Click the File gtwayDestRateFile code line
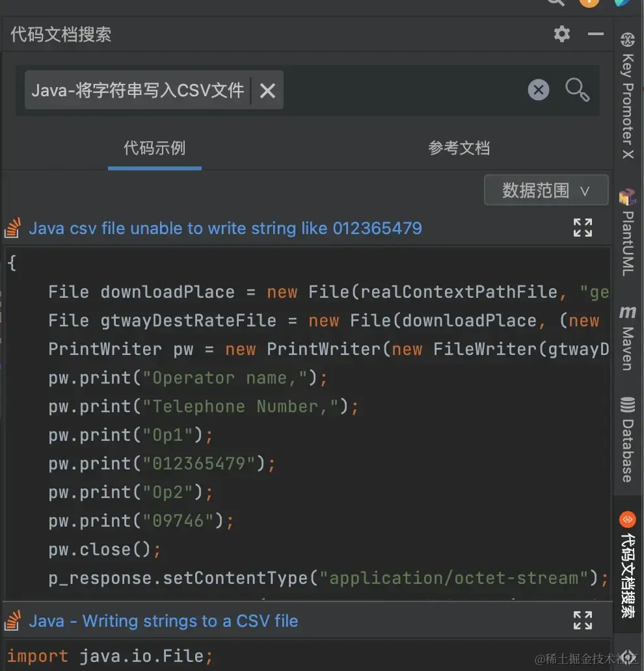 point(324,321)
